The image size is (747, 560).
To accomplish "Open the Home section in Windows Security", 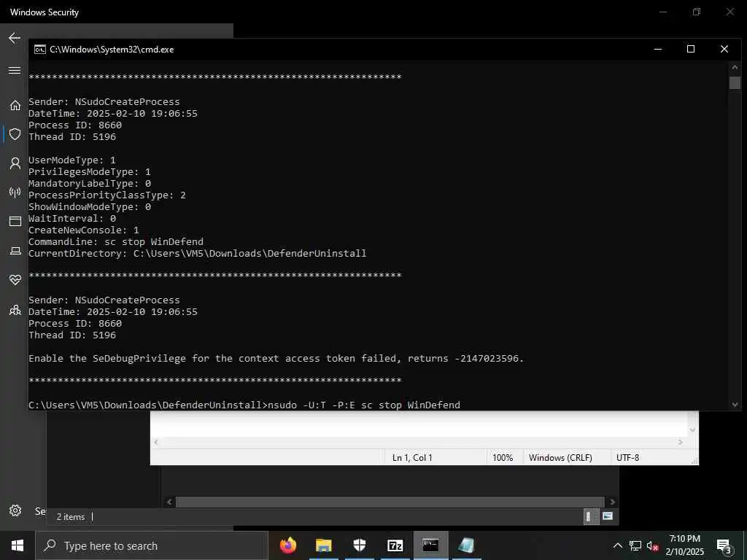I will [15, 105].
